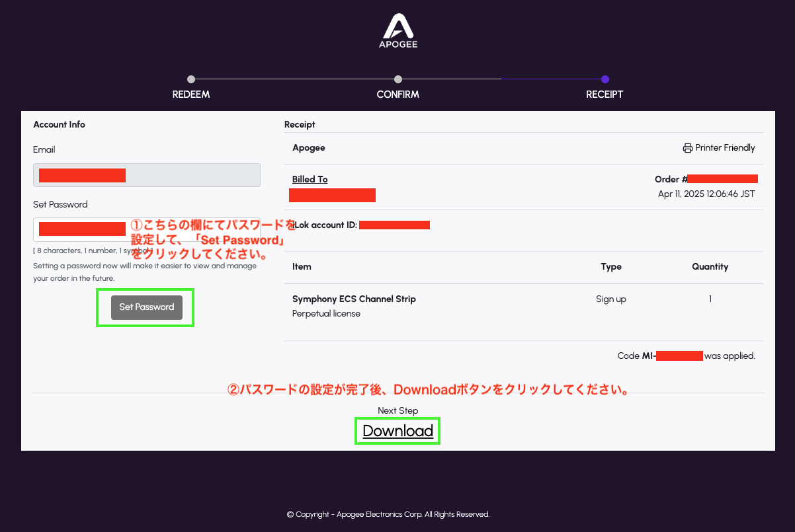Open the Printer Friendly view
The height and width of the screenshot is (532, 795).
tap(719, 148)
